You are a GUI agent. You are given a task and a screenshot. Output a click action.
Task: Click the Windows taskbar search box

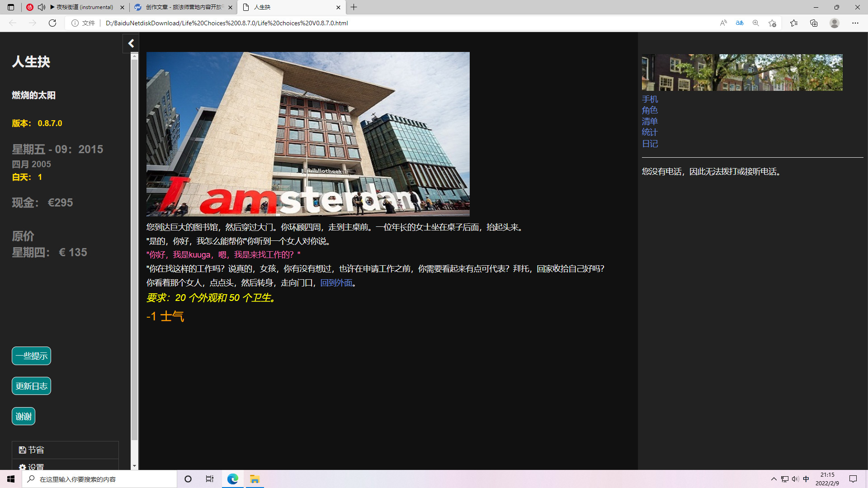coord(99,479)
